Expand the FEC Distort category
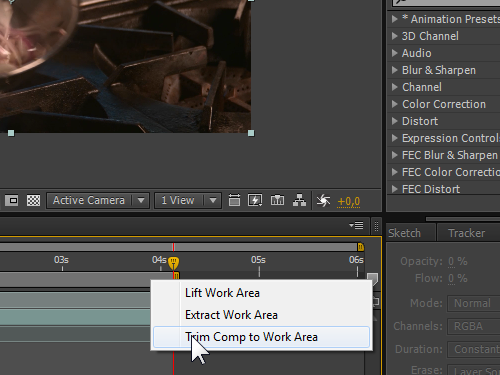This screenshot has height=375, width=500. coord(395,189)
